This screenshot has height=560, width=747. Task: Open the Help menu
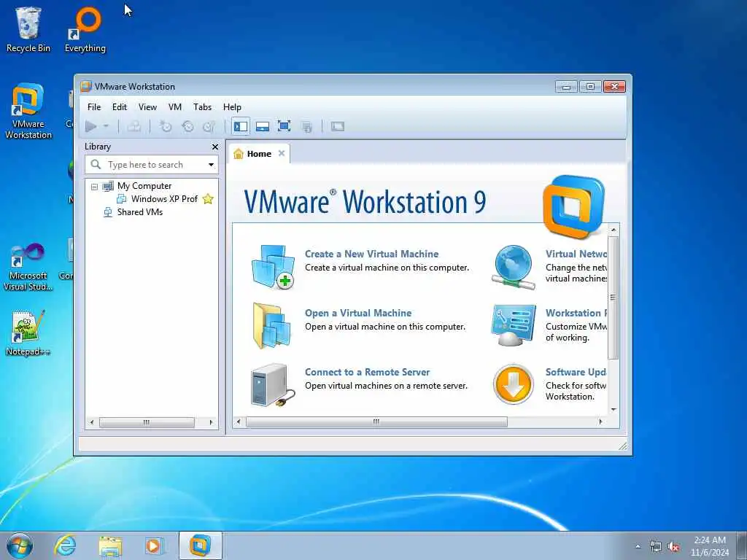(232, 106)
